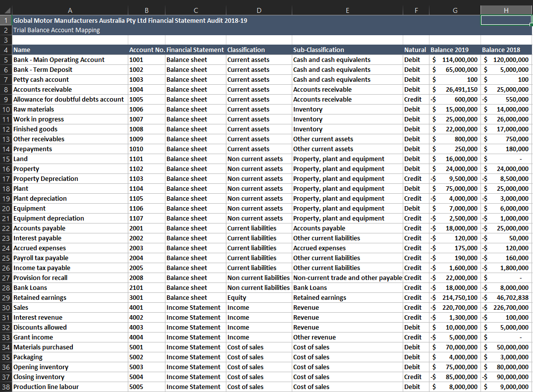Click 'Interest revenue' cell
The image size is (533, 392).
[x=70, y=318]
